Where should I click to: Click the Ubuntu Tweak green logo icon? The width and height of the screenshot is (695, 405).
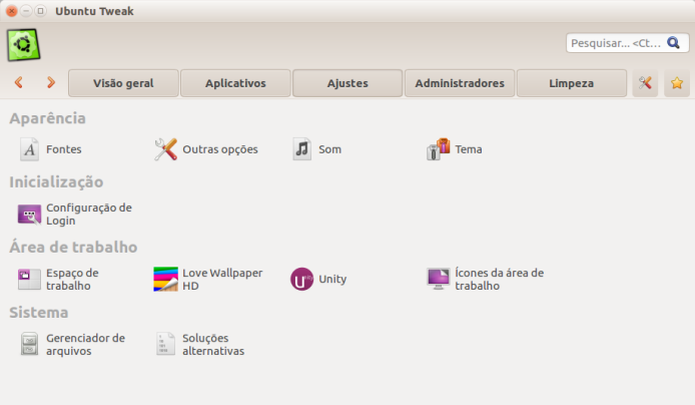tap(23, 45)
